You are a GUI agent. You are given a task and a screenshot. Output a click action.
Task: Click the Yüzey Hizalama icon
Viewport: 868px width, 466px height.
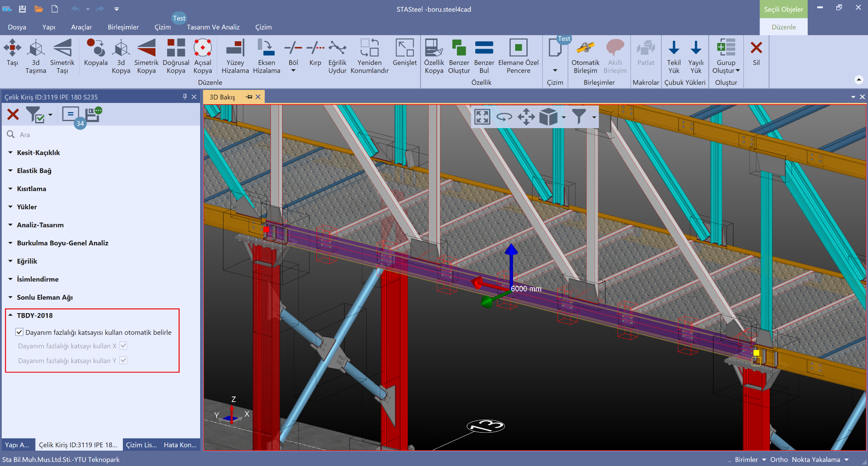click(235, 48)
